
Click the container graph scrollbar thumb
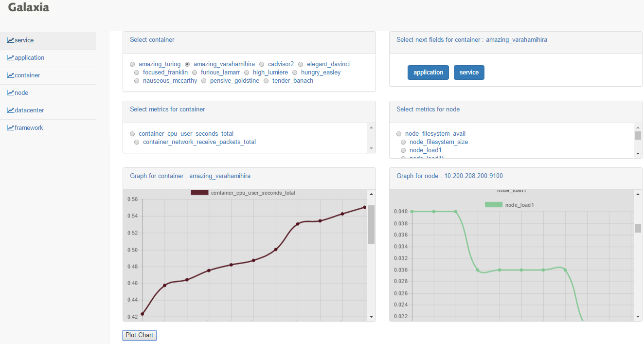pyautogui.click(x=372, y=225)
